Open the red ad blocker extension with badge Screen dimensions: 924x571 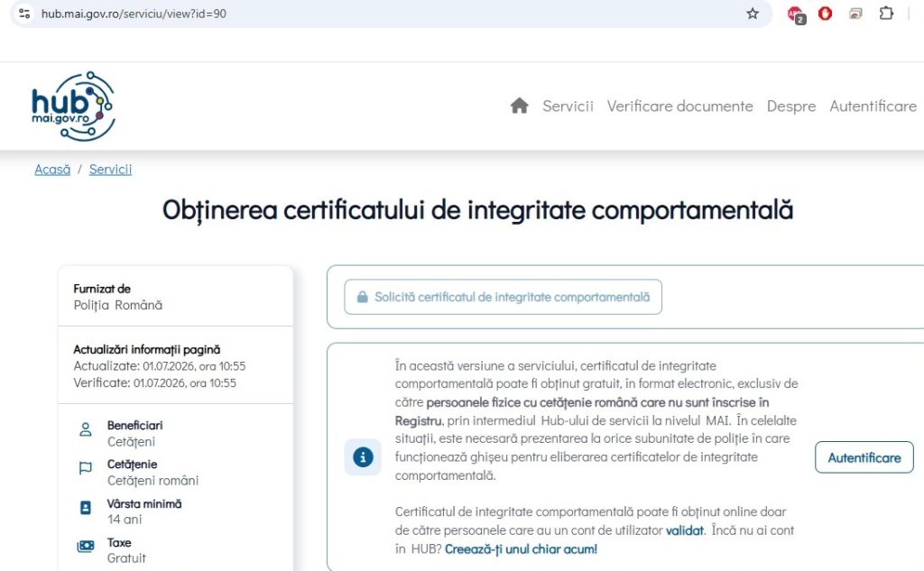point(796,14)
